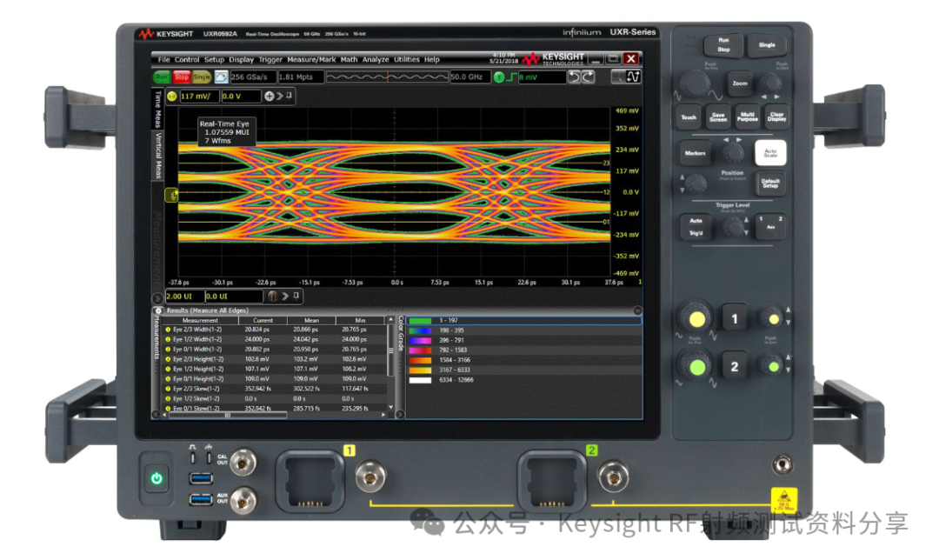Click the white front-panel Auto Scale key
Screen dimensions: 939x560
click(x=770, y=153)
